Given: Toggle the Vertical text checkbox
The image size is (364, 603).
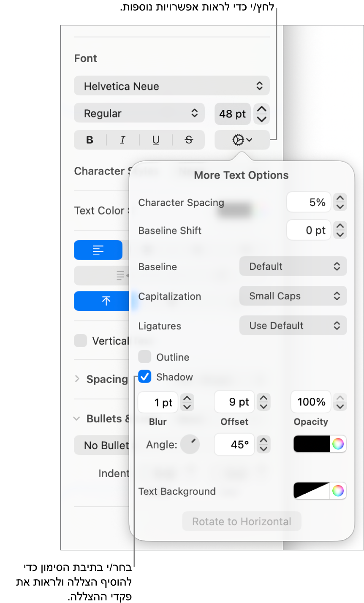Looking at the screenshot, I should (80, 340).
